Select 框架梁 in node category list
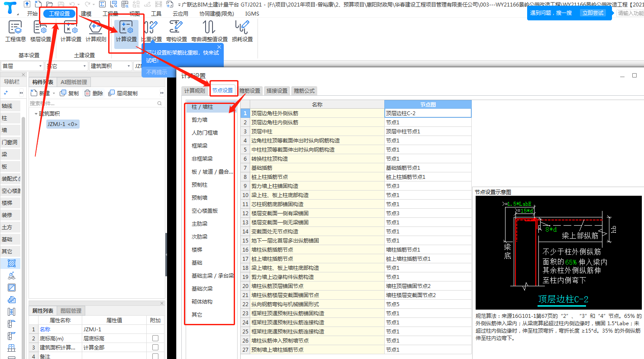The image size is (644, 359). click(x=200, y=146)
